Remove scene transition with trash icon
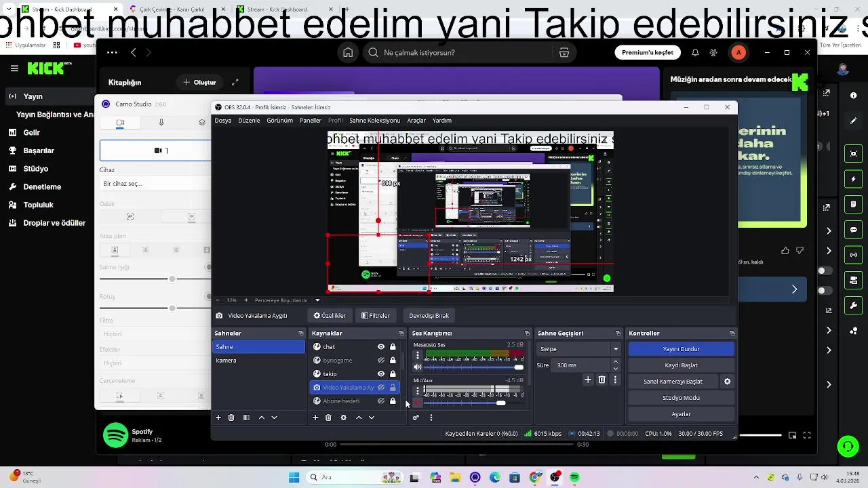868x488 pixels. click(x=601, y=380)
